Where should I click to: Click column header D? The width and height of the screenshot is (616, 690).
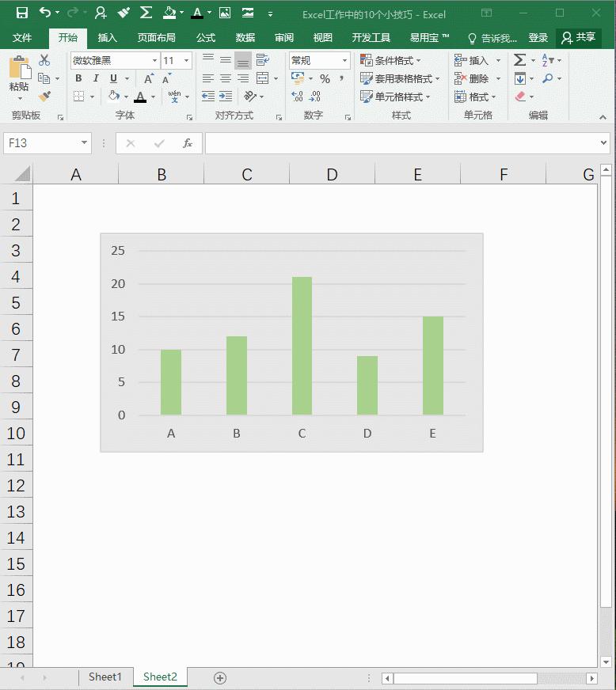point(332,174)
